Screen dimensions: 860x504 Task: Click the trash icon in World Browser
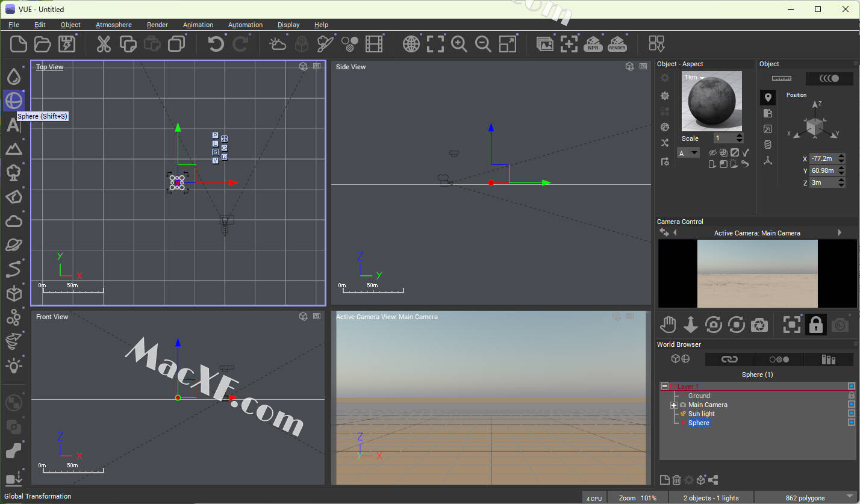click(x=676, y=480)
